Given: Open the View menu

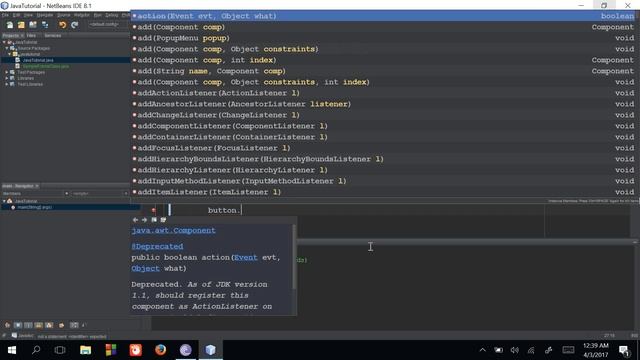Looking at the screenshot, I should (x=28, y=15).
